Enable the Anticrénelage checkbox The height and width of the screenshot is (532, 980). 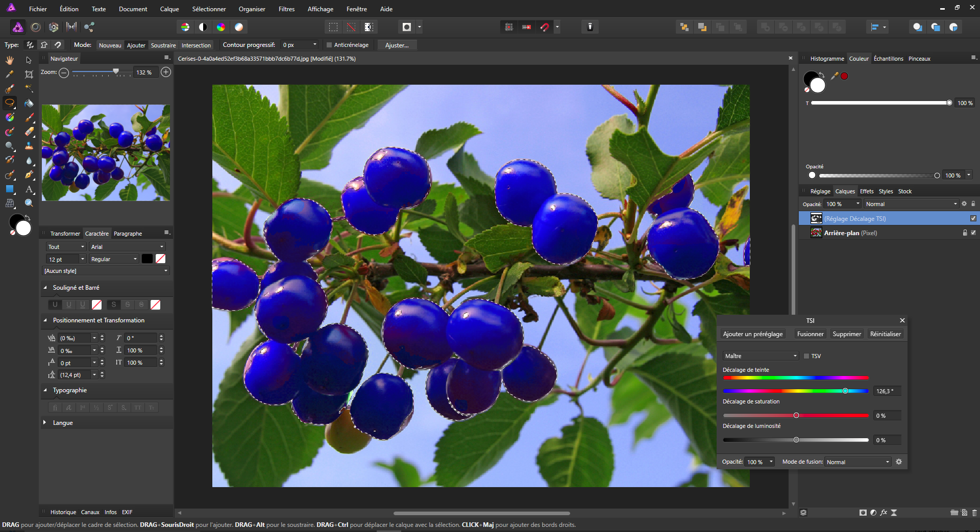(329, 45)
